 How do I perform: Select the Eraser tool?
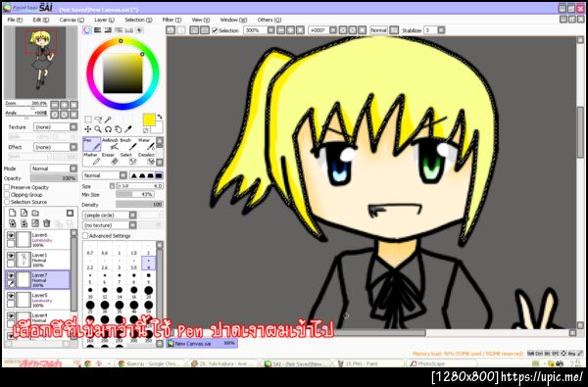tap(110, 159)
